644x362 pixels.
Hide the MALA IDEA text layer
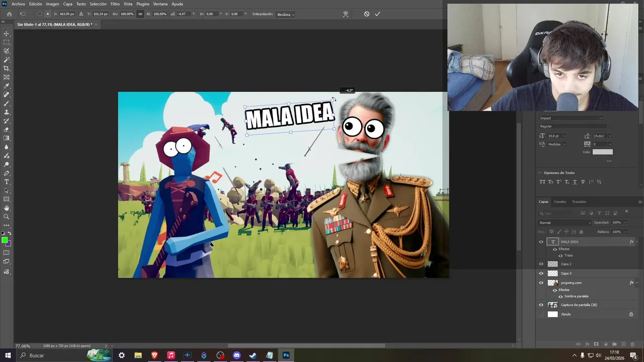[x=541, y=242]
